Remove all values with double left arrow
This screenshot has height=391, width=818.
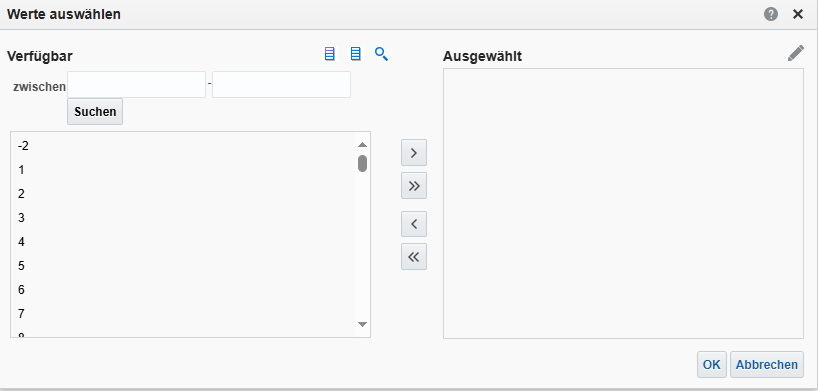click(414, 256)
